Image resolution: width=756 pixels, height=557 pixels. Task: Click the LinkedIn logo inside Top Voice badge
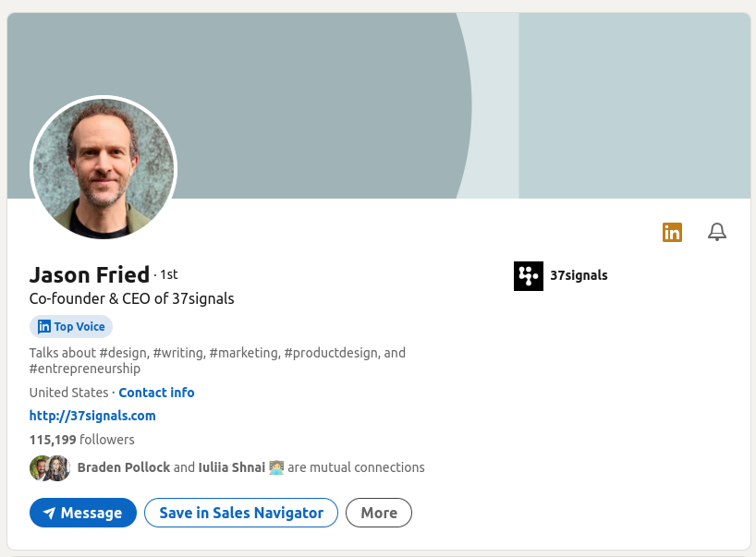click(x=44, y=326)
